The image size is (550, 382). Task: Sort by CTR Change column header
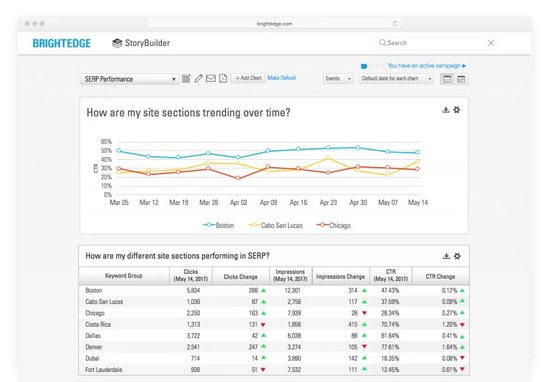[440, 276]
